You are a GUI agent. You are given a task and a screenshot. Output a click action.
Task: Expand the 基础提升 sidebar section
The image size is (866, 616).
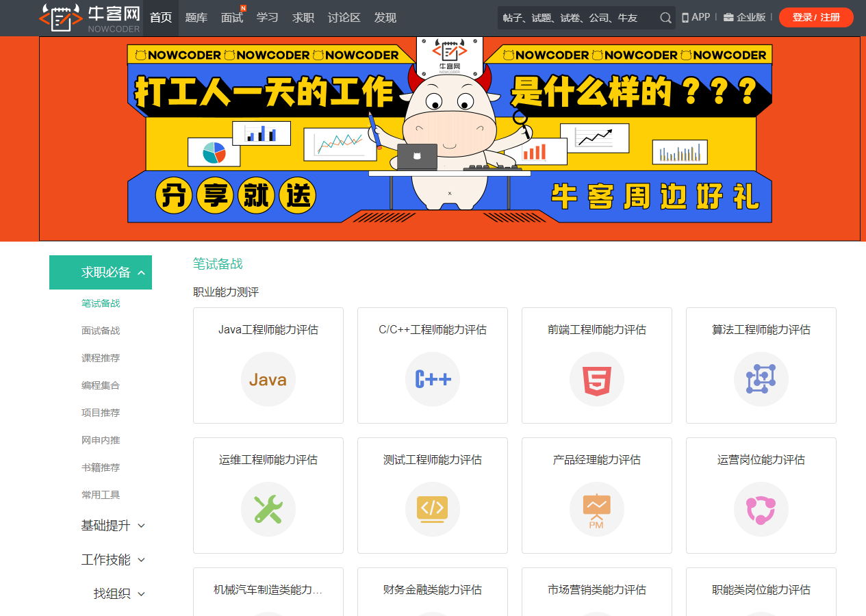tap(113, 526)
